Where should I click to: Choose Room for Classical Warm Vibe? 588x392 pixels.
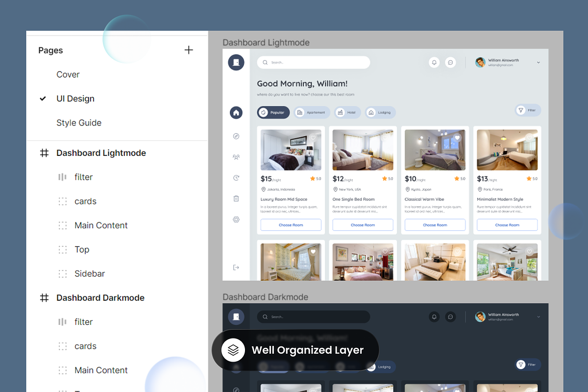pyautogui.click(x=435, y=225)
